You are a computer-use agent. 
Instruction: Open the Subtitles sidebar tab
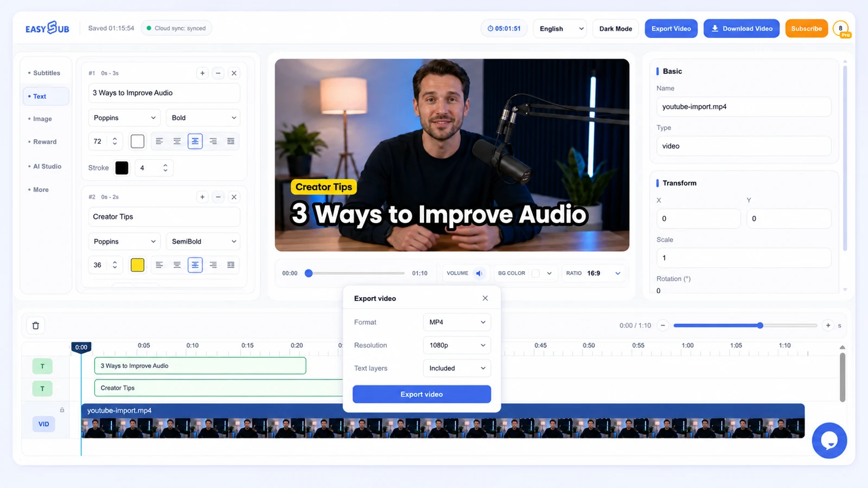46,73
